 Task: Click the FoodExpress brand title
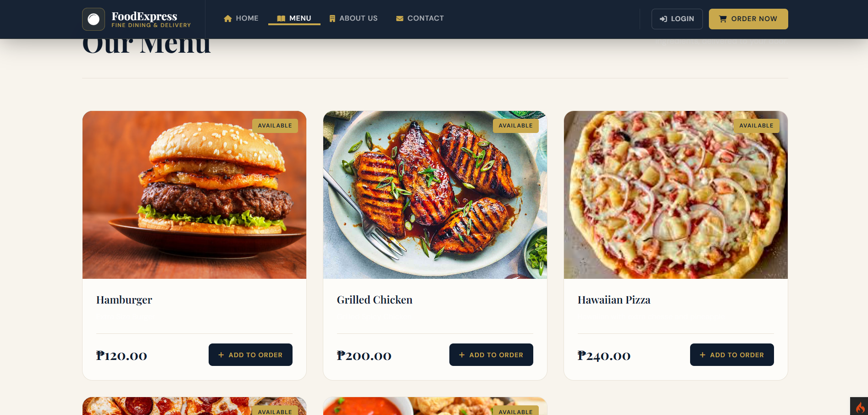coord(144,16)
